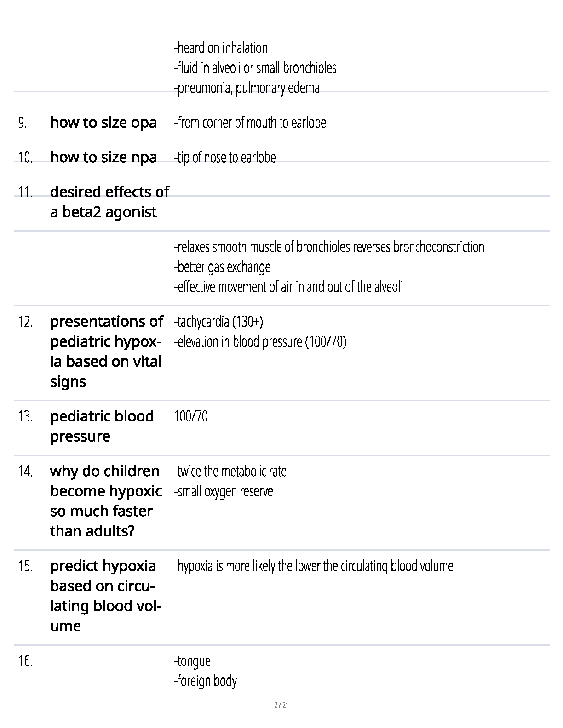Screen dimensions: 563x728
Task: Click "from corner of mouth to earlobe" answer
Action: [x=250, y=123]
